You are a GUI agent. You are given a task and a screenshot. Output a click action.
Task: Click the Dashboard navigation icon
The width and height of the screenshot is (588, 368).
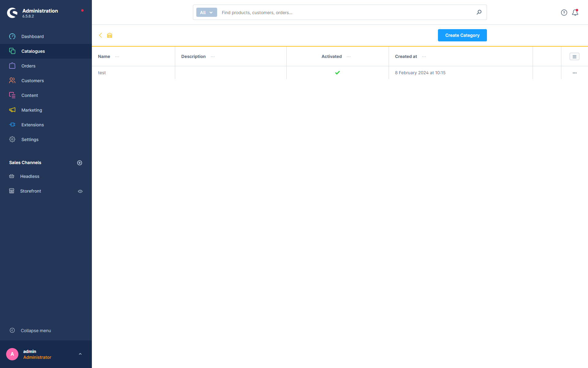[12, 36]
